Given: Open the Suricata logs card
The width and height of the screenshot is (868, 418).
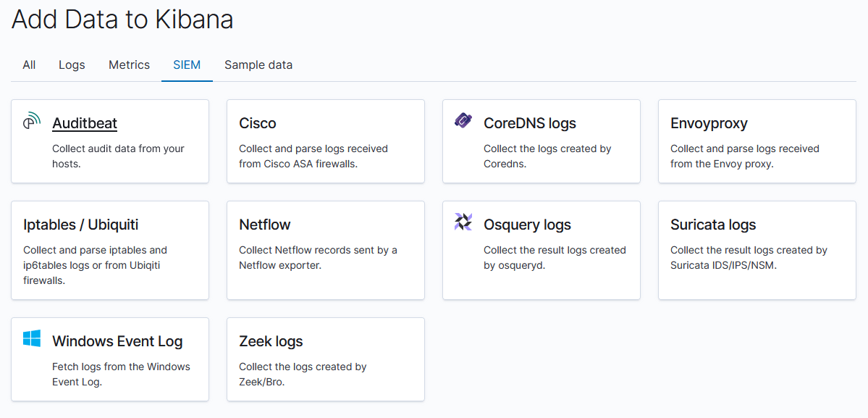Looking at the screenshot, I should tap(757, 250).
